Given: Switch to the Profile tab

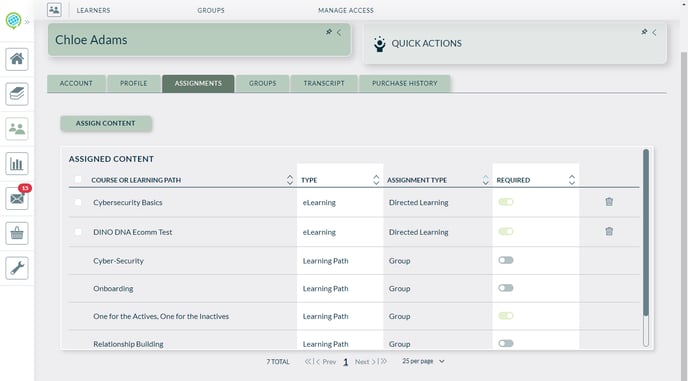Looking at the screenshot, I should point(134,83).
